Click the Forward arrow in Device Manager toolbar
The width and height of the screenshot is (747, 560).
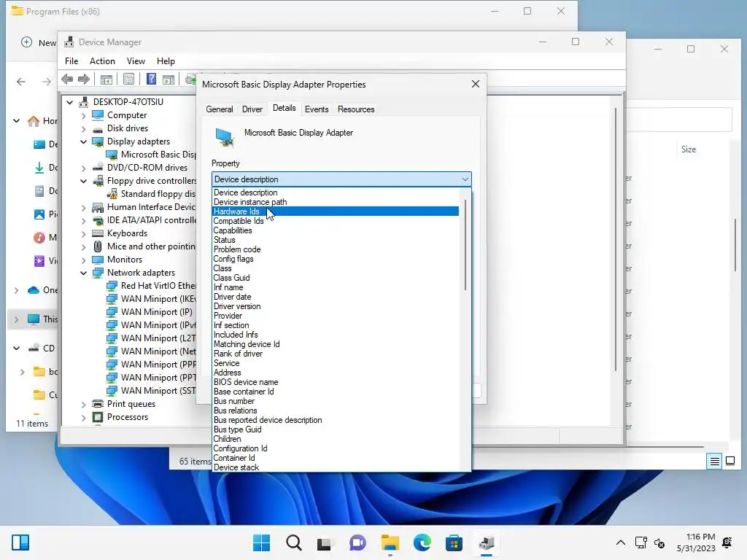(84, 79)
